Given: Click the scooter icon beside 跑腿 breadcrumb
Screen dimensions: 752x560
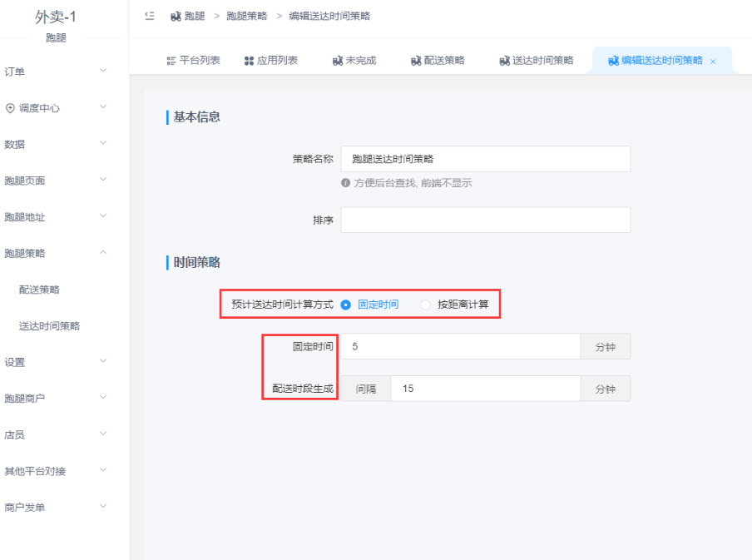Looking at the screenshot, I should (x=176, y=17).
